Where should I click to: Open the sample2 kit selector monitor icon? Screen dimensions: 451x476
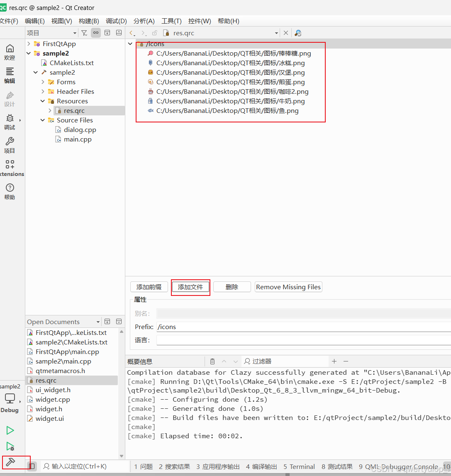10,398
